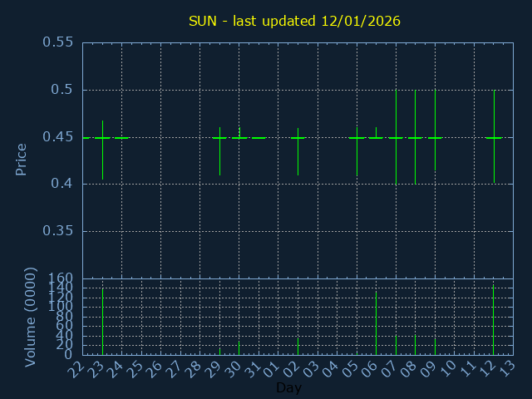532x399 pixels.
Task: Click the 160 volume tick label
Action: click(60, 278)
